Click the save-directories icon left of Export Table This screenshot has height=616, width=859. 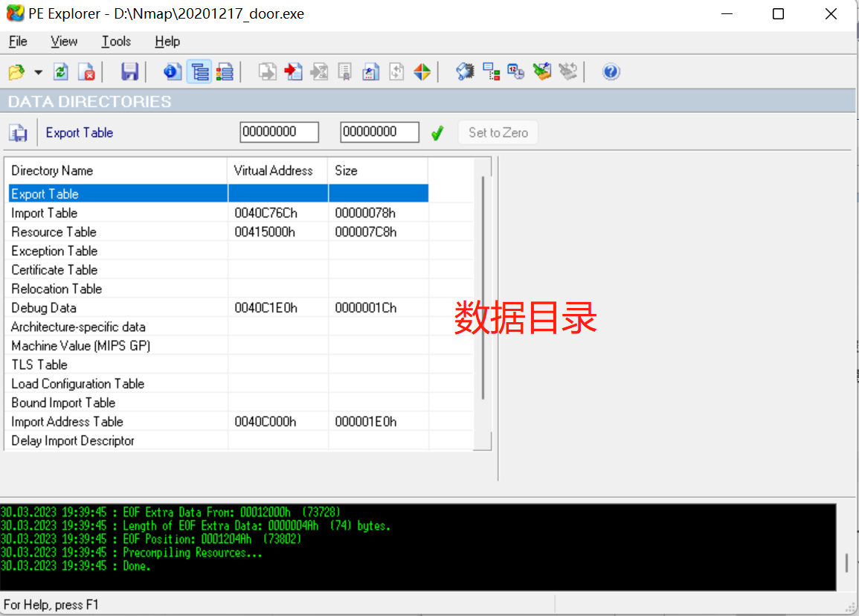coord(18,132)
